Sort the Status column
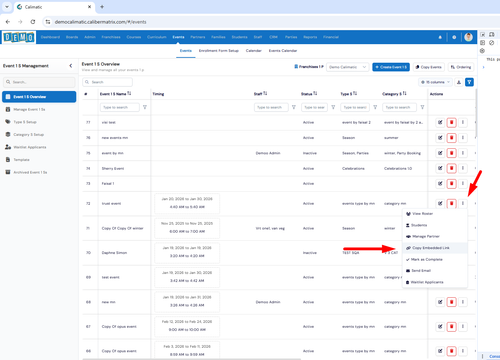This screenshot has height=360, width=500. [315, 94]
